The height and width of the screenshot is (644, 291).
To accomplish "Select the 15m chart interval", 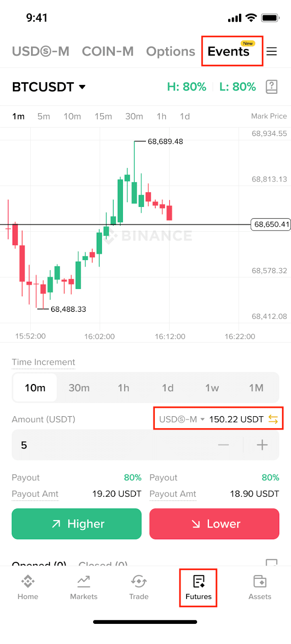I will pos(103,116).
